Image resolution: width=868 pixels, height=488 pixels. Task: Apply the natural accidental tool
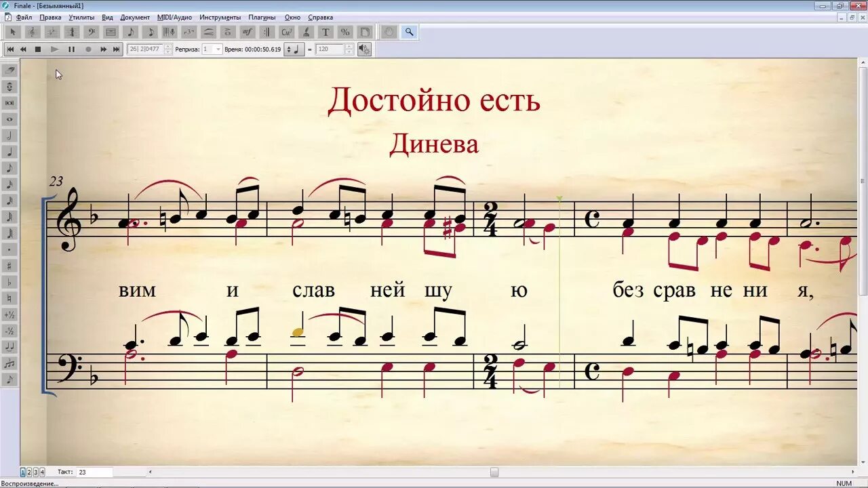point(10,299)
